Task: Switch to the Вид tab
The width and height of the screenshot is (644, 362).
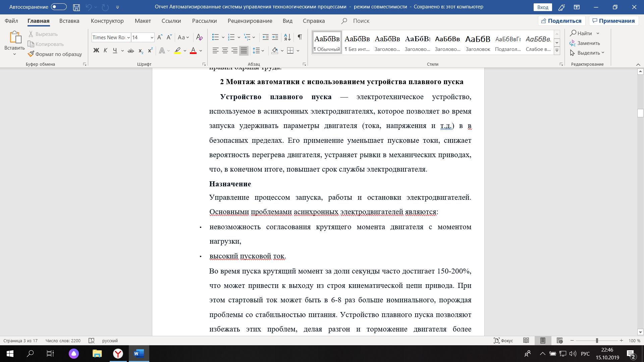Action: tap(287, 21)
